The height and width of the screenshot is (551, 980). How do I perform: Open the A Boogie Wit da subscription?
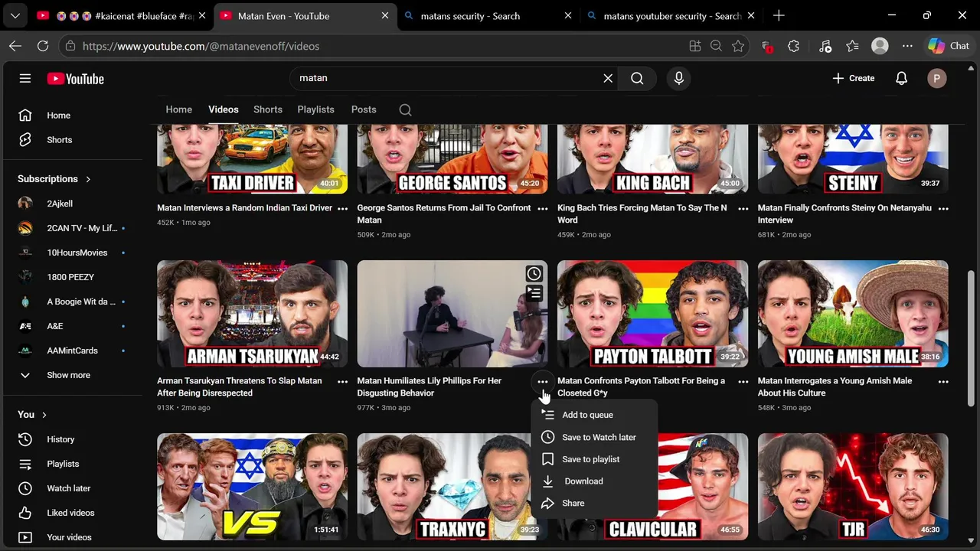75,302
